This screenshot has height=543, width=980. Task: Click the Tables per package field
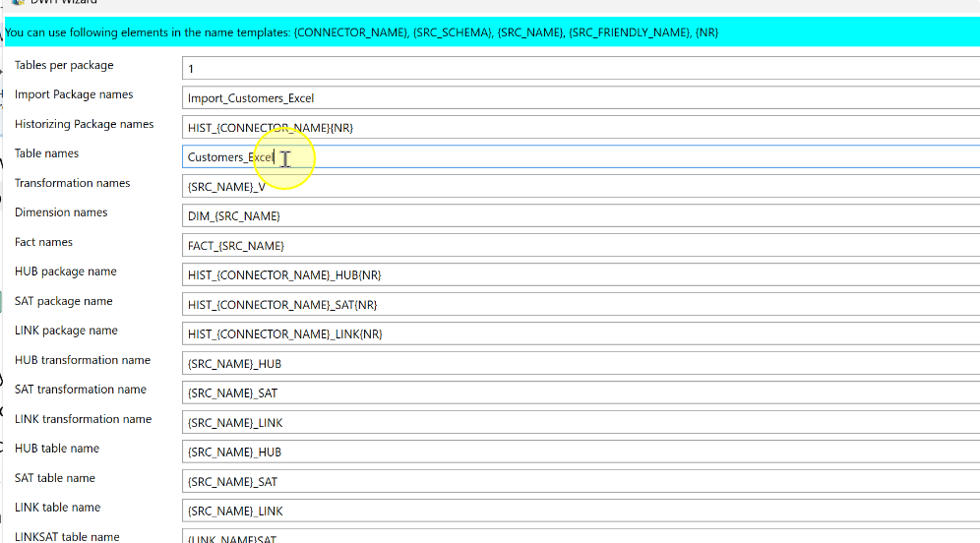tap(581, 68)
